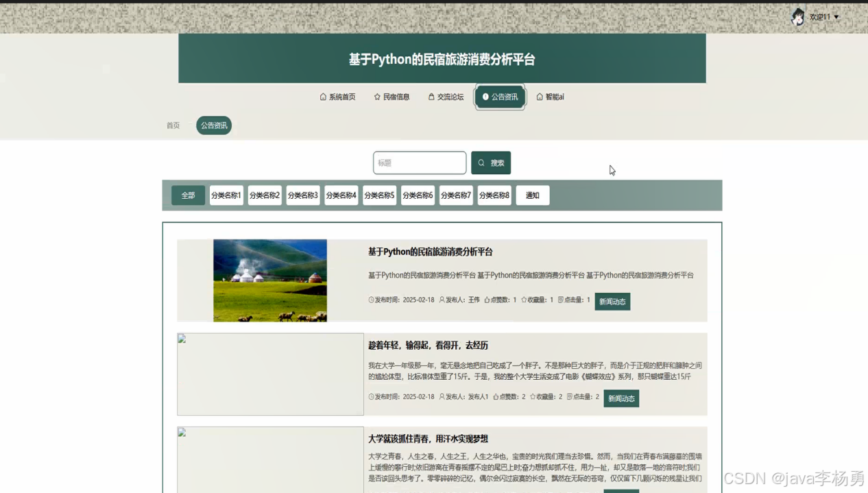Open the broken image of 趁着年轻 article
The height and width of the screenshot is (493, 868).
click(270, 374)
